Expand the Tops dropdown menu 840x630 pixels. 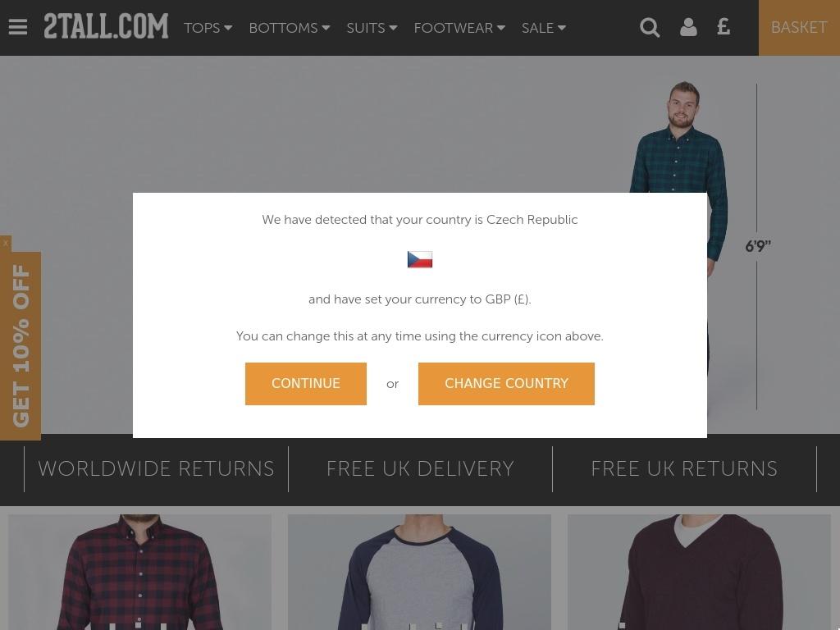click(208, 28)
